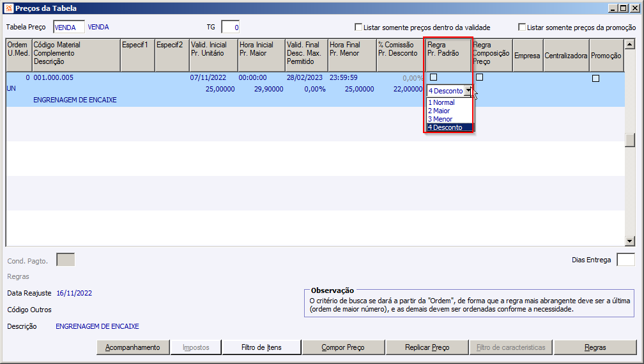644x364 pixels.
Task: Click ENGRENAGEM DE ENCAIXE beside Descrição label
Action: pos(97,326)
